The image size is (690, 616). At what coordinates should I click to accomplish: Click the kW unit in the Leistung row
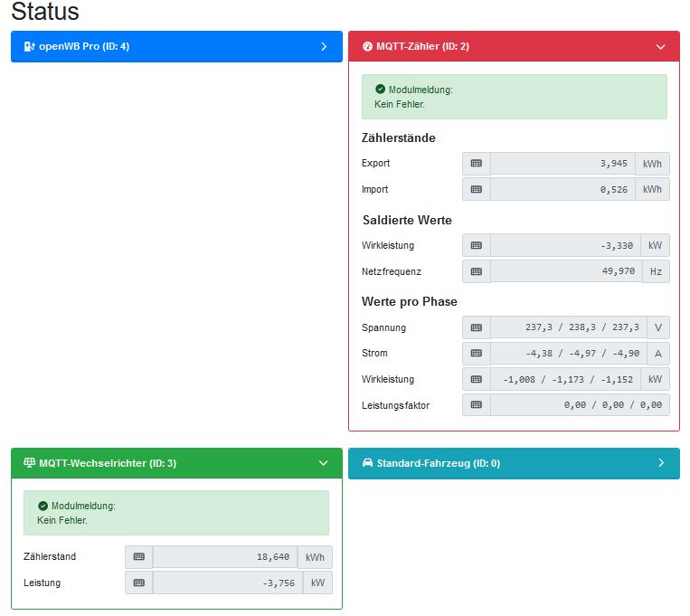(317, 583)
